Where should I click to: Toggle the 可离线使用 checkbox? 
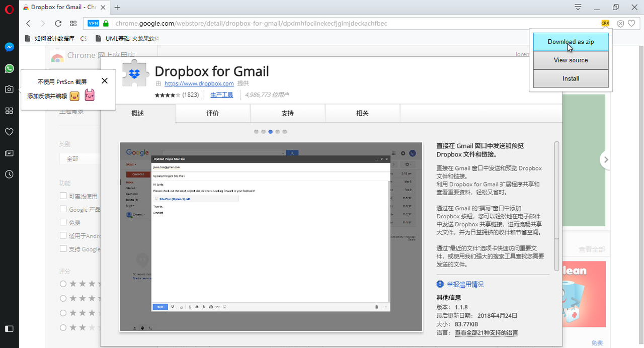click(63, 196)
